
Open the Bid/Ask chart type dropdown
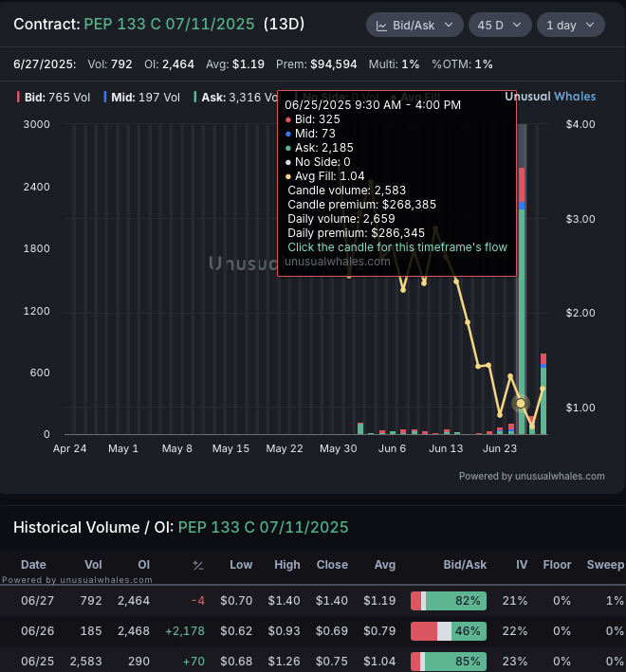(x=414, y=26)
